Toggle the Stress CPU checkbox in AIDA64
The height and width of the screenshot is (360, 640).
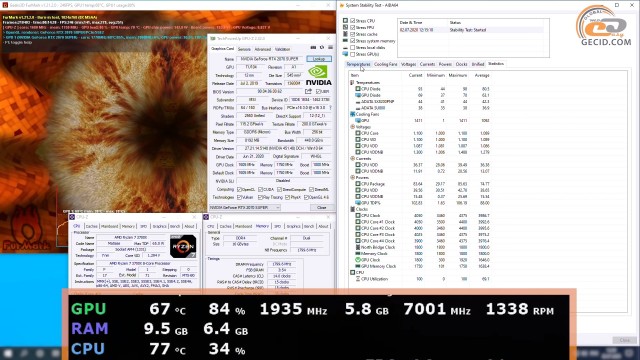point(353,20)
